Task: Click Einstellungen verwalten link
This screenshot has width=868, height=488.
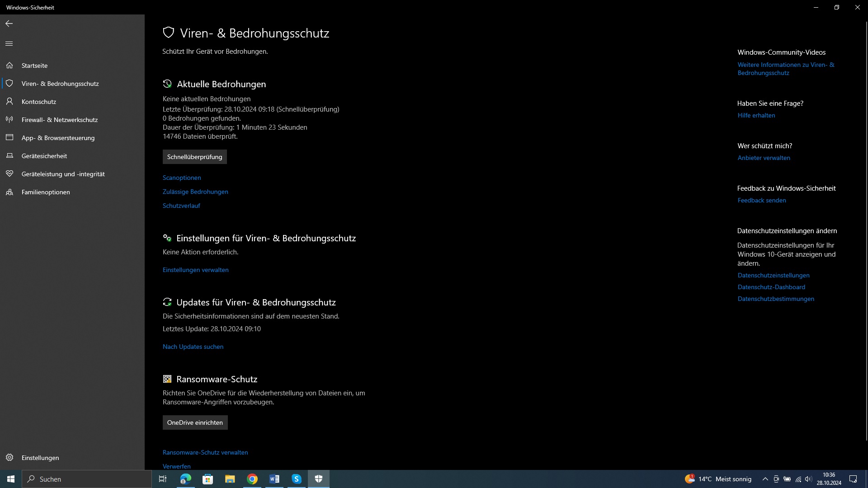Action: (195, 270)
